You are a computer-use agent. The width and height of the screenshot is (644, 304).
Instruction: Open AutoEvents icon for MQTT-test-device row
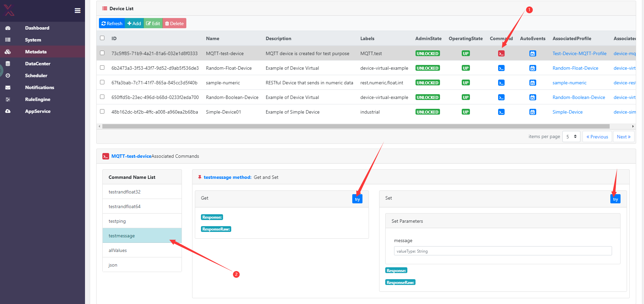[533, 53]
